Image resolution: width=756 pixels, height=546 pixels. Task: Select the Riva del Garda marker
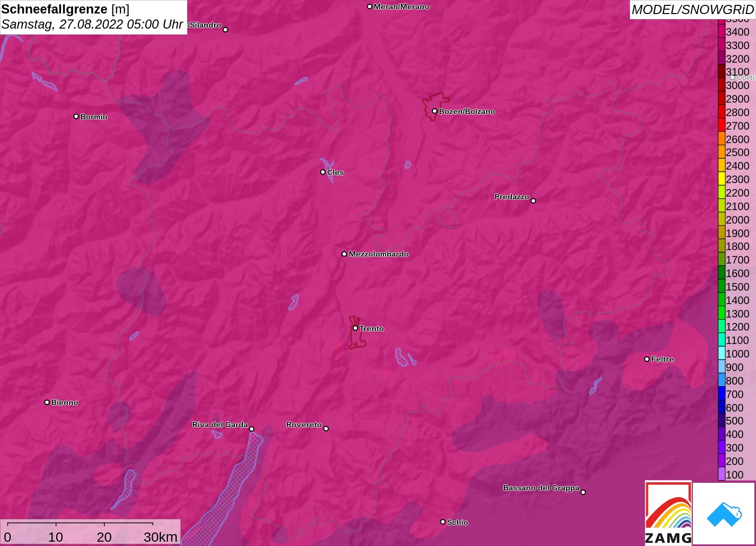coord(251,429)
